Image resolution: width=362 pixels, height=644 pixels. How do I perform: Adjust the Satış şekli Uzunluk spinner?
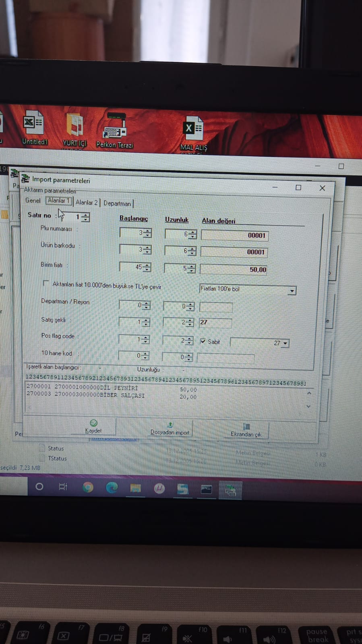coord(190,323)
